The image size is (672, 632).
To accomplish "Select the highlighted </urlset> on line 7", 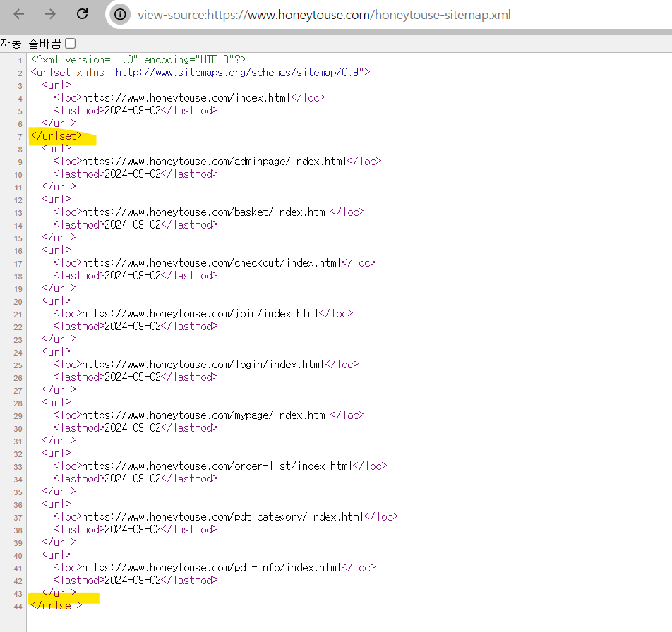I will (56, 135).
